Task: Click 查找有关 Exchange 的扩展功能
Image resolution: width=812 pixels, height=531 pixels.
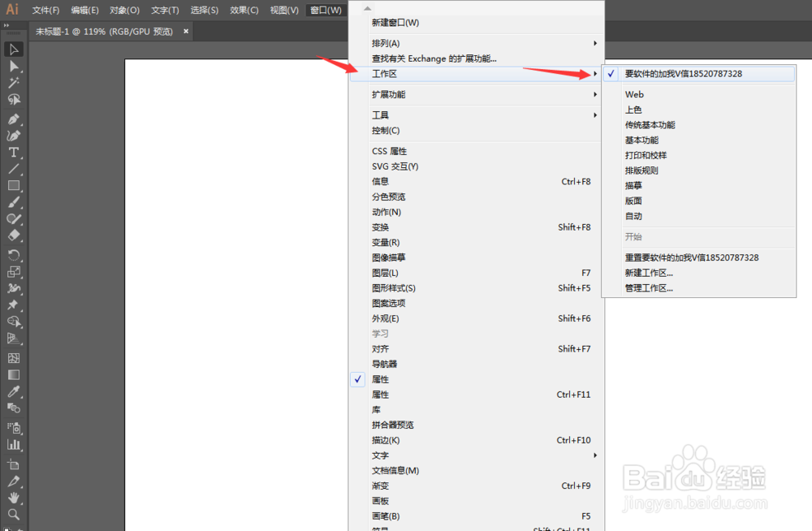Action: (476, 58)
